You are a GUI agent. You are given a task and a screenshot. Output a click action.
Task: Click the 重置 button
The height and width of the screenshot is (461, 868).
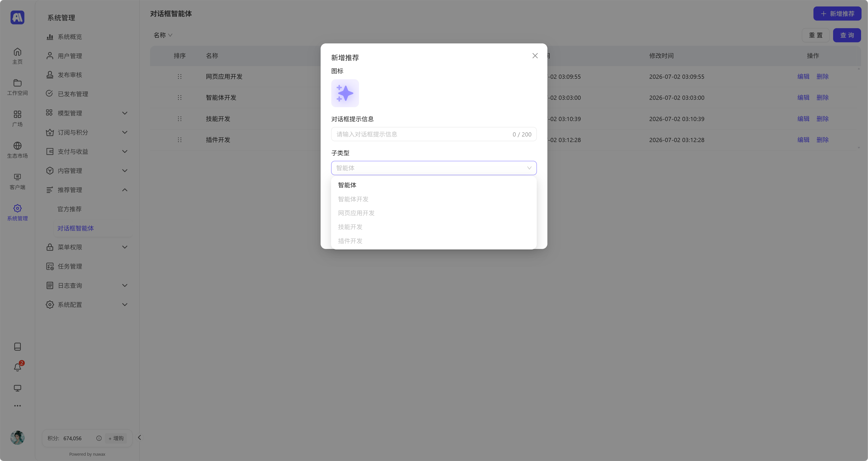click(x=816, y=35)
